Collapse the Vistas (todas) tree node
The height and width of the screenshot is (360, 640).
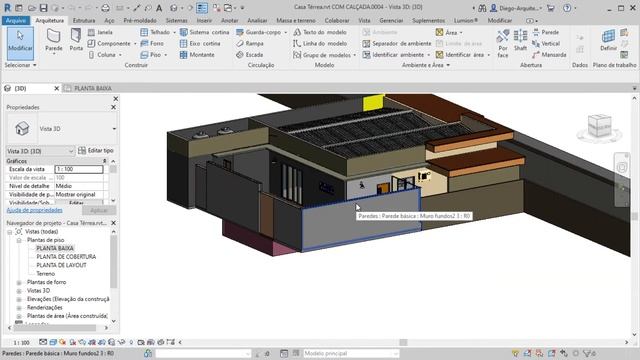(9, 232)
